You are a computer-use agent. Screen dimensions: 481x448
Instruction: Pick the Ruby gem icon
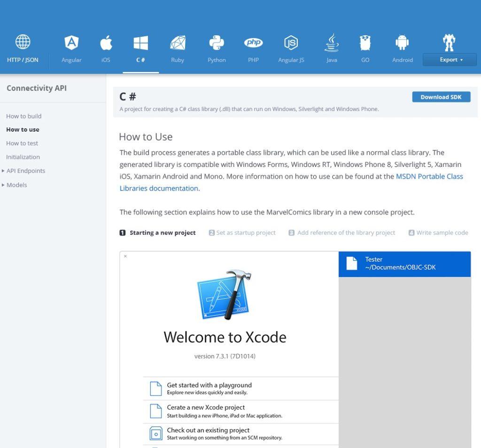tap(178, 43)
